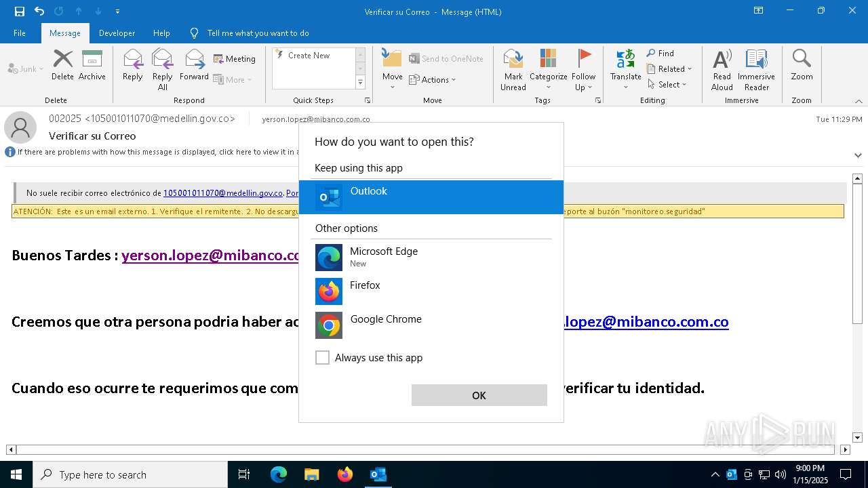Check Always use this app
Image resolution: width=868 pixels, height=488 pixels.
(322, 357)
